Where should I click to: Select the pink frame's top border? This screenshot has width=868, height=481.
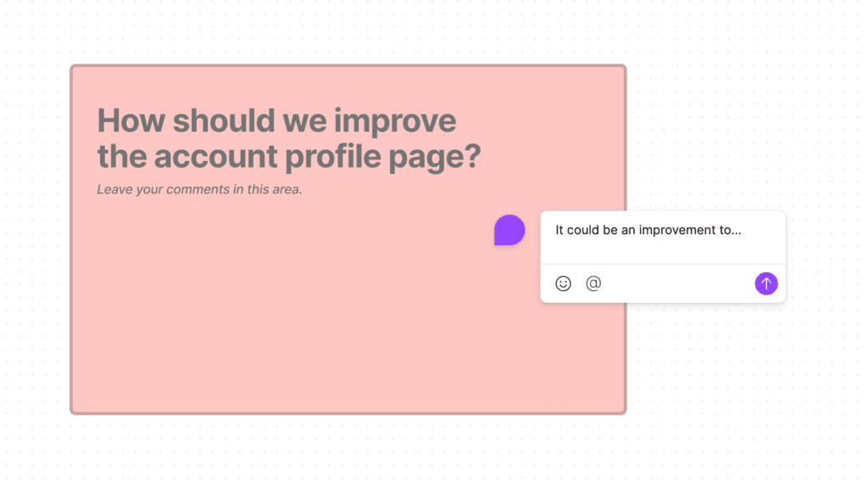click(x=348, y=66)
